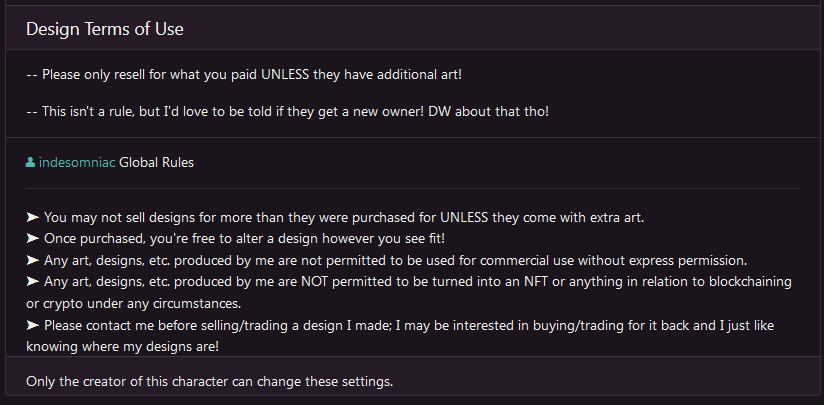Click the "knowing where my designs are!" line
The width and height of the screenshot is (824, 405).
pyautogui.click(x=123, y=346)
